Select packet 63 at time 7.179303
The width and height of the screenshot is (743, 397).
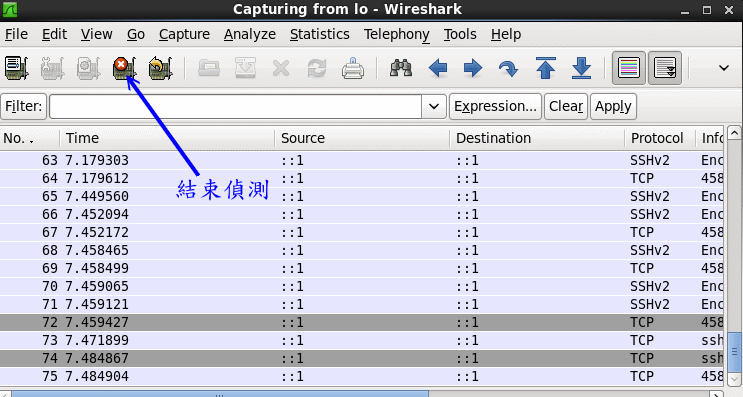[x=362, y=161]
